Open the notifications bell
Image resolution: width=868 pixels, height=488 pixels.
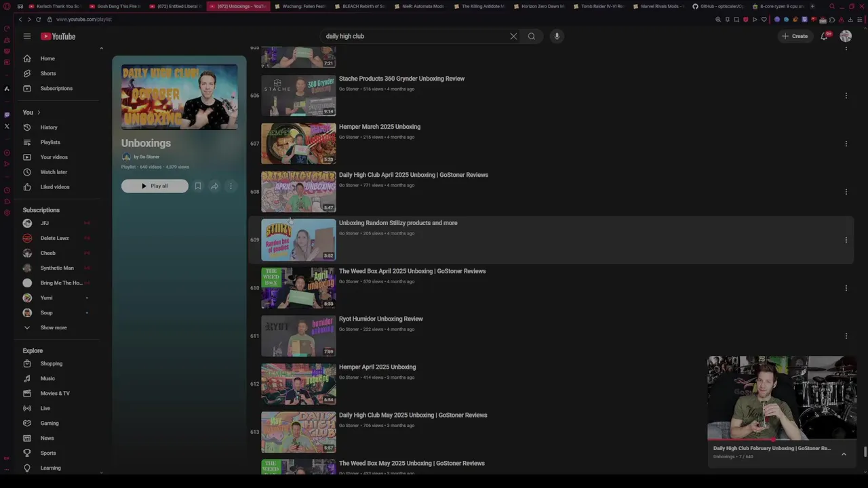825,36
